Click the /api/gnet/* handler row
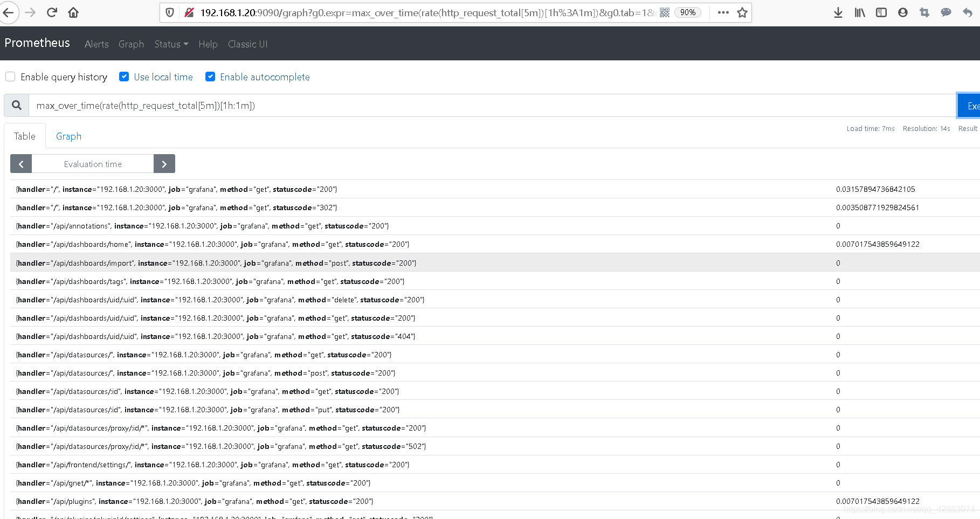Screen dimensions: 980x519 tap(495, 483)
